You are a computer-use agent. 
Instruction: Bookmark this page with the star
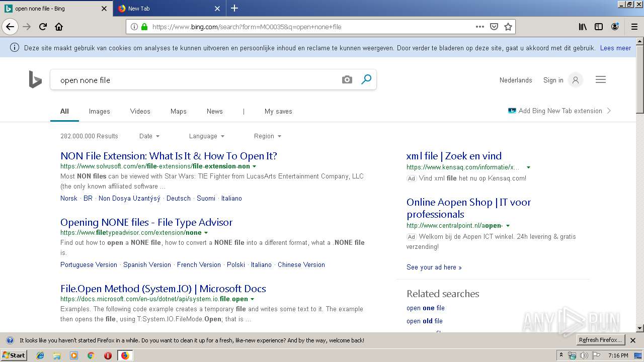(x=508, y=27)
